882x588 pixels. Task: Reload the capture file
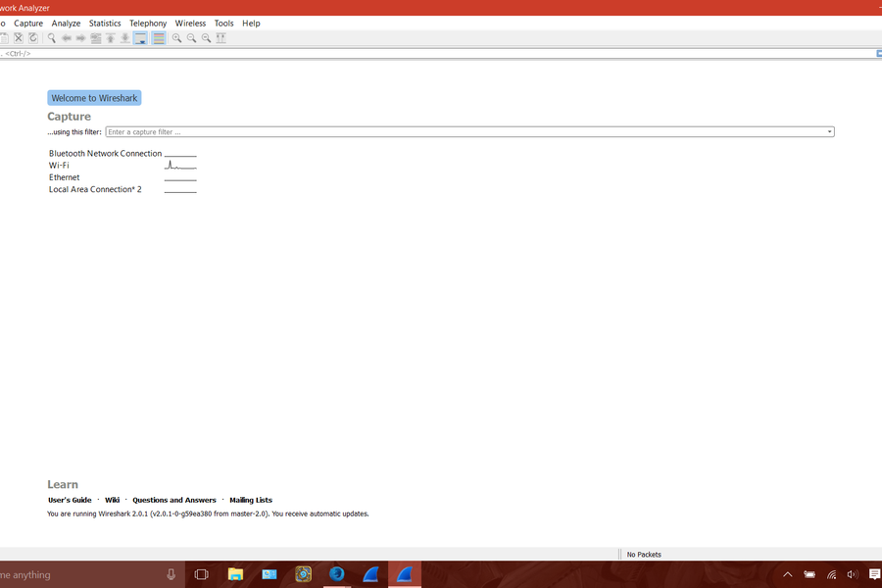pos(32,37)
